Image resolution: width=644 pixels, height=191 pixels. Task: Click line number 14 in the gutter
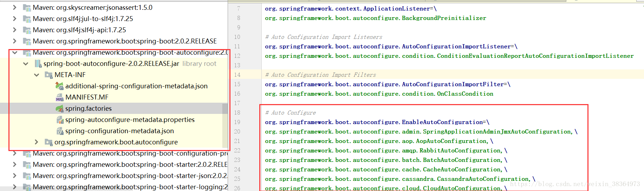tap(237, 75)
